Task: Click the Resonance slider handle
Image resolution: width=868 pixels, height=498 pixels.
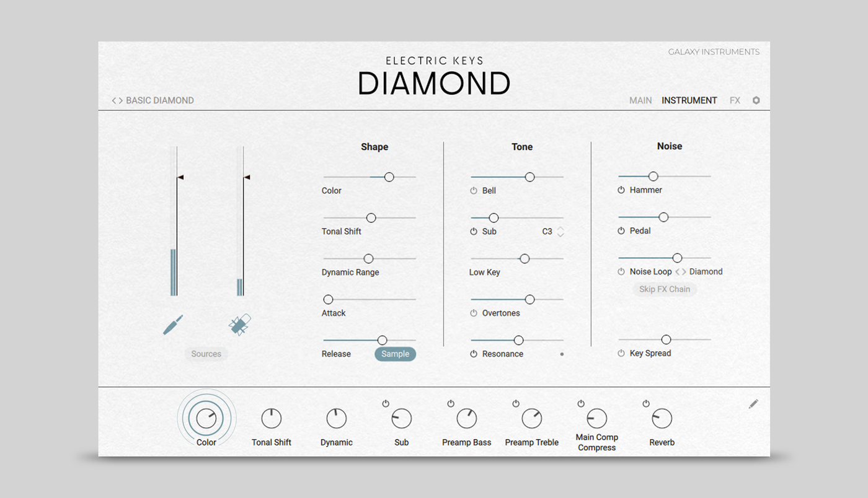Action: click(519, 340)
